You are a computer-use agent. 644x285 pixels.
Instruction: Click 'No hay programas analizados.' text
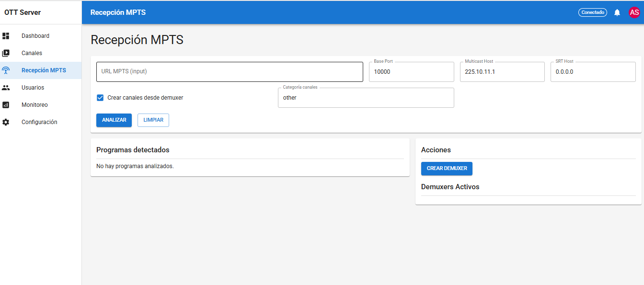(135, 166)
